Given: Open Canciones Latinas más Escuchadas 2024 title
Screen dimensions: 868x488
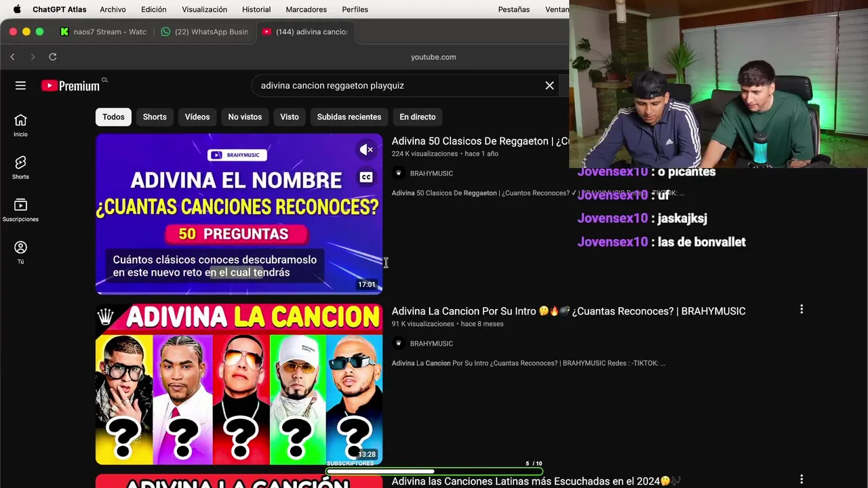Looking at the screenshot, I should [536, 481].
